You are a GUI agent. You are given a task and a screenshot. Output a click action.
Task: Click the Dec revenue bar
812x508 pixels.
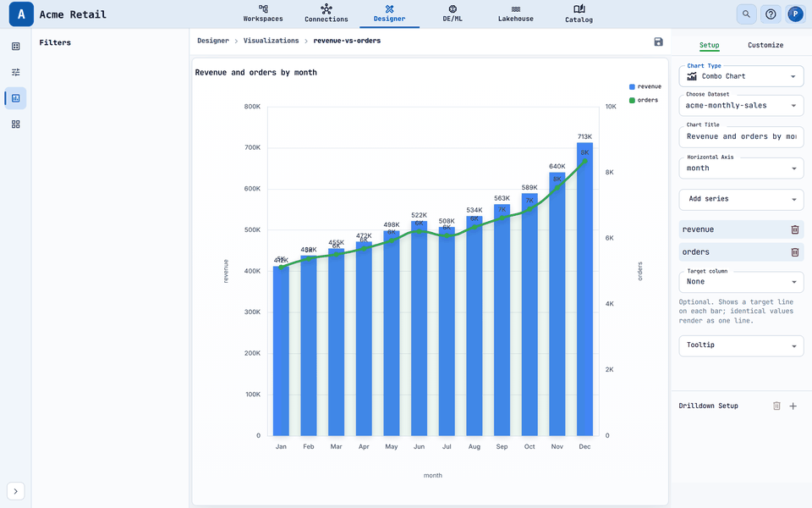[584, 289]
